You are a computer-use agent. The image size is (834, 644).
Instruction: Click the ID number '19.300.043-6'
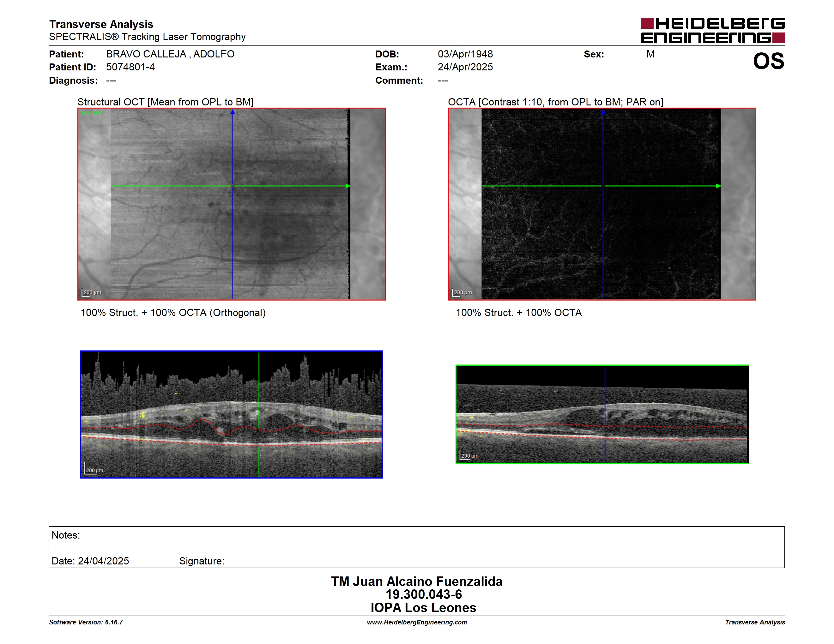(424, 594)
